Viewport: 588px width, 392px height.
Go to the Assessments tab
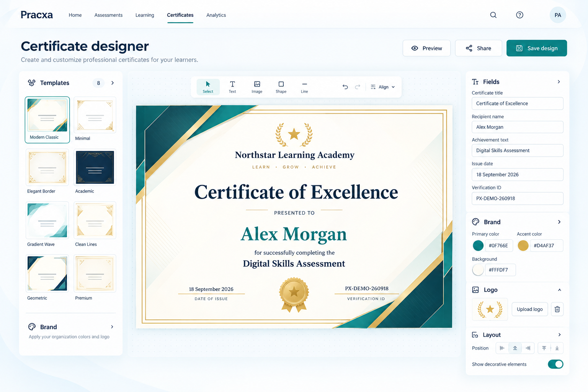coord(108,15)
